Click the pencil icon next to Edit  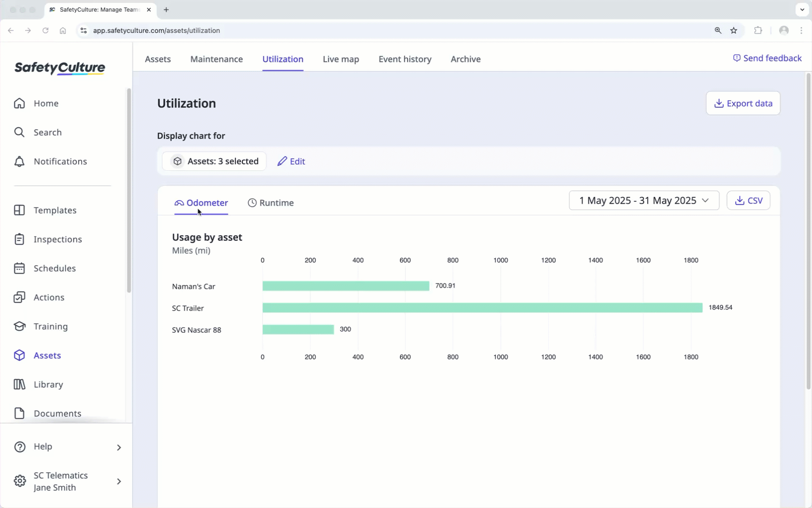(282, 161)
